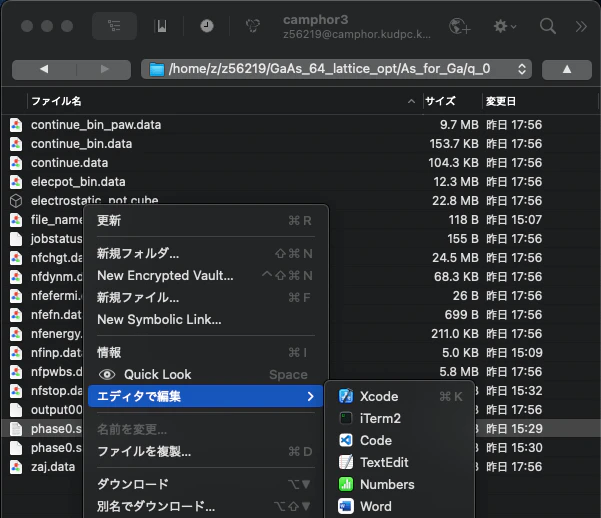Image resolution: width=601 pixels, height=518 pixels.
Task: Choose 更新 in the context menu
Action: pyautogui.click(x=205, y=220)
